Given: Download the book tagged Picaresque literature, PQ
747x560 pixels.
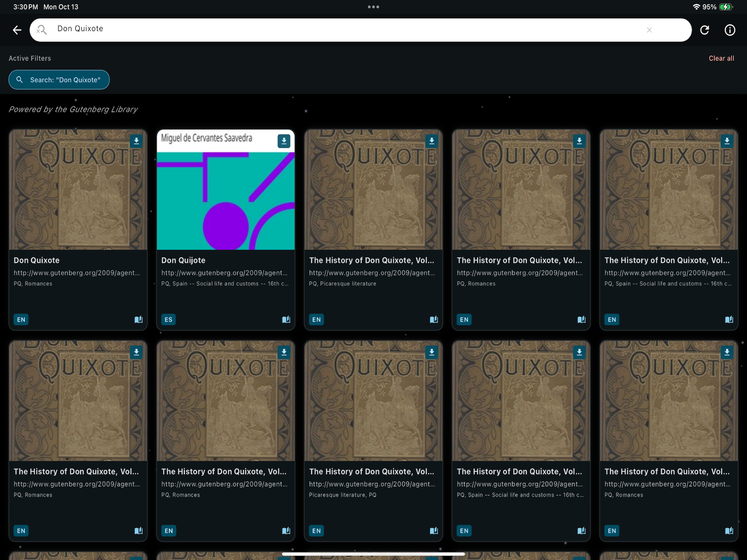Looking at the screenshot, I should click(x=431, y=352).
